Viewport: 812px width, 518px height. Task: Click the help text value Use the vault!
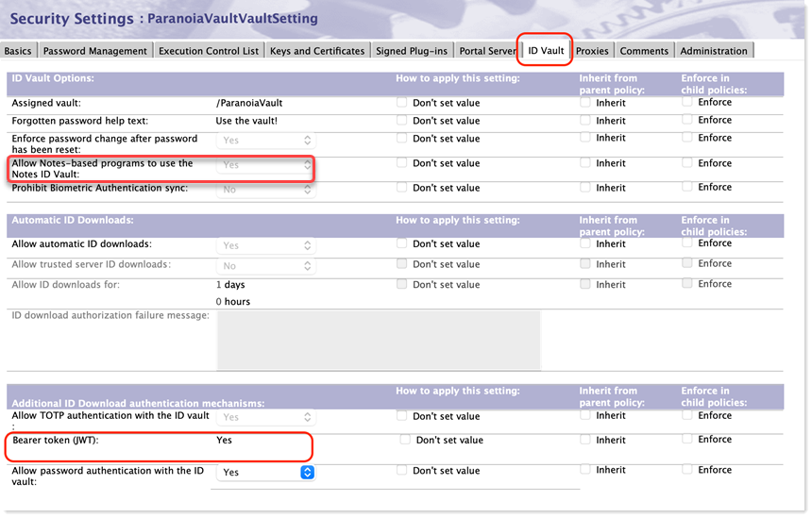[x=246, y=121]
